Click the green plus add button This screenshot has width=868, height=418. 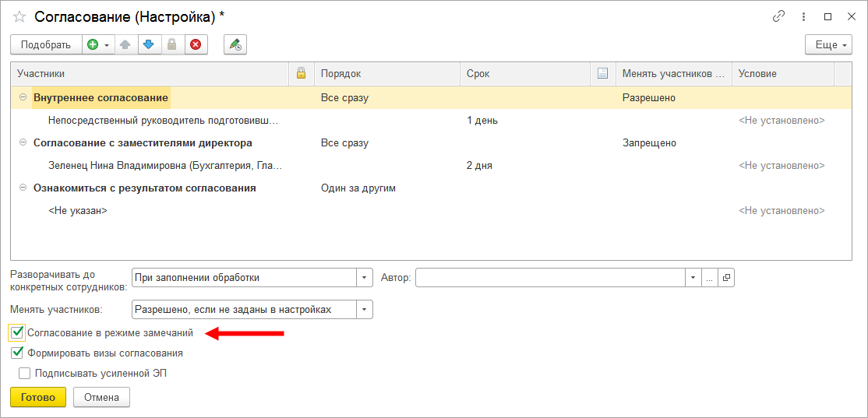click(x=94, y=45)
